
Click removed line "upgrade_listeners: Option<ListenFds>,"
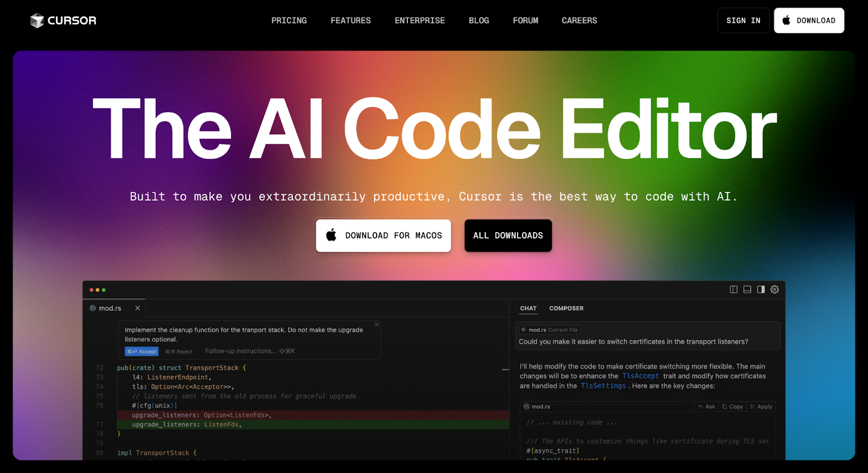coord(202,415)
